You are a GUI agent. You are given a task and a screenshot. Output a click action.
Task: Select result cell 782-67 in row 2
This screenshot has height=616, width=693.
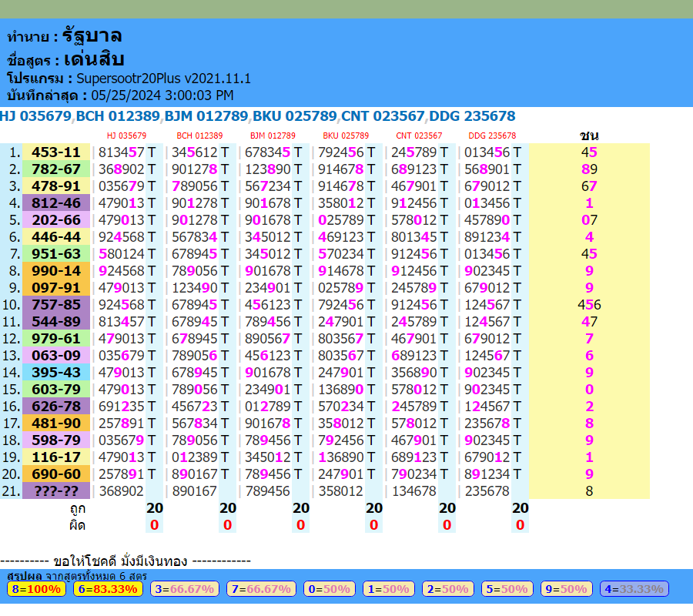click(56, 169)
